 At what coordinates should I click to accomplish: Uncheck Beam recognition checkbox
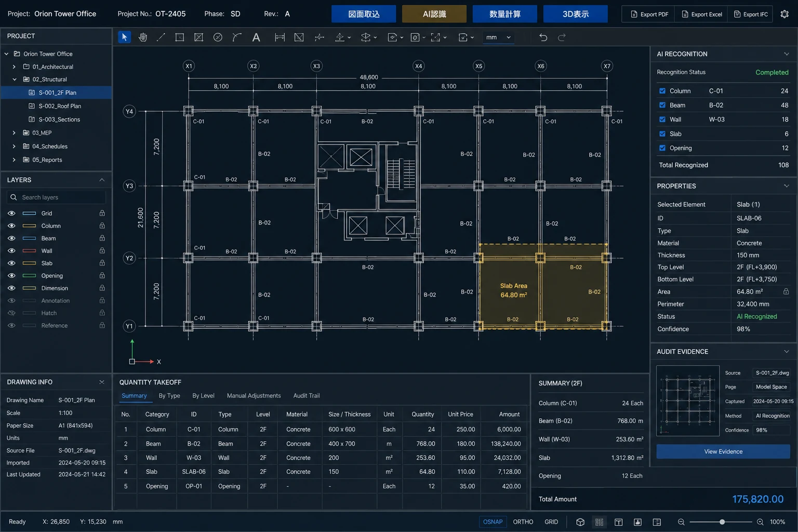point(662,105)
